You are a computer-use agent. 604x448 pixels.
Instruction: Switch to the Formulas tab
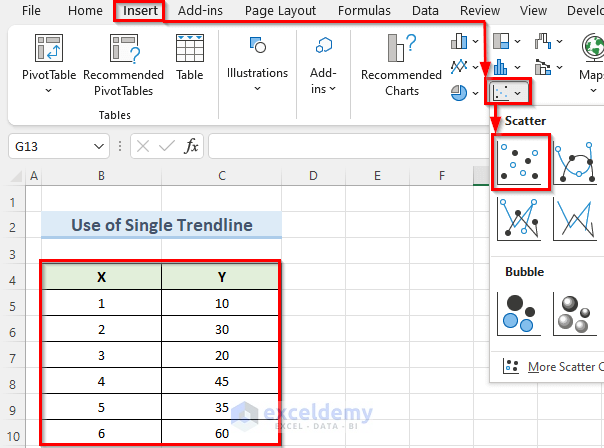(x=364, y=10)
